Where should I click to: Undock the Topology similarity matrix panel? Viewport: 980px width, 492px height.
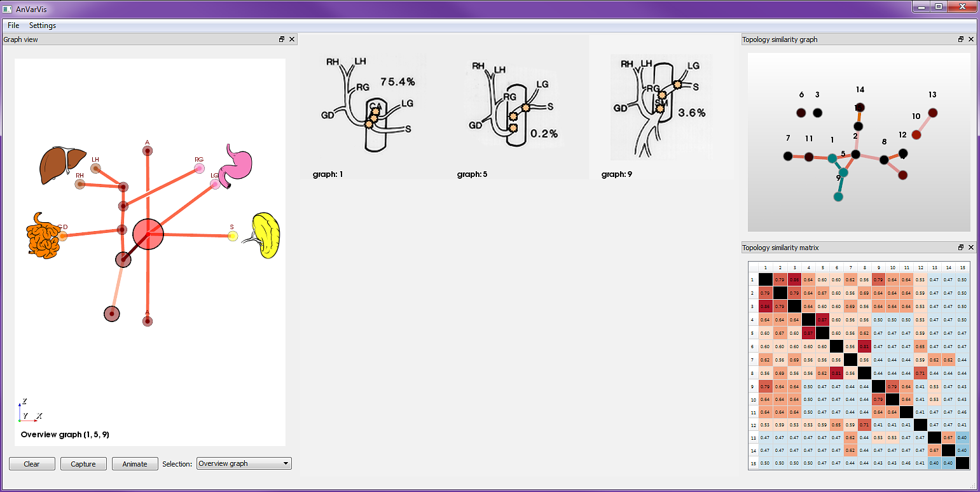click(961, 248)
